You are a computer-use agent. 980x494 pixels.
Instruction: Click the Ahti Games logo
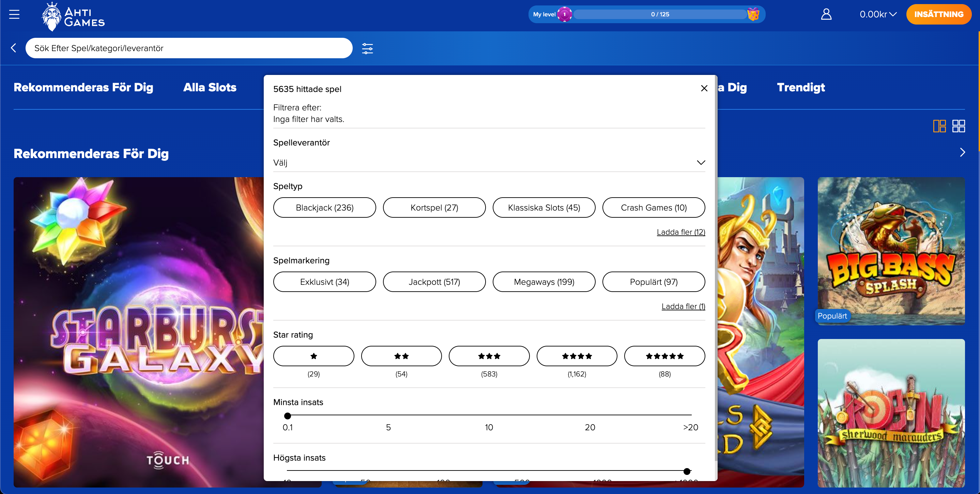pos(73,16)
